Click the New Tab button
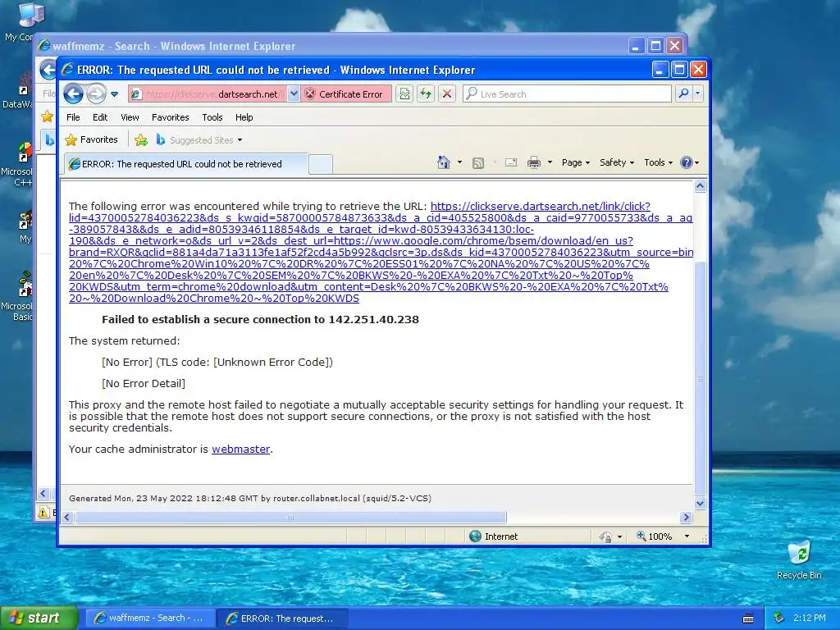 (321, 164)
